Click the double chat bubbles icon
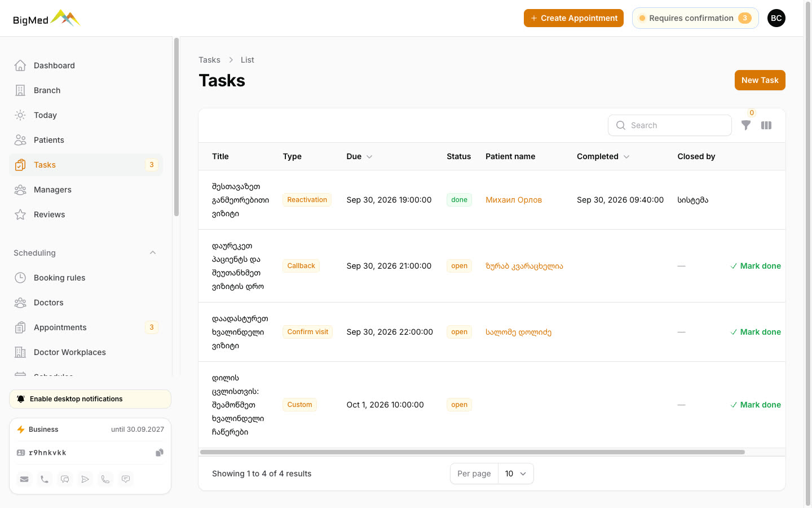 click(x=65, y=479)
